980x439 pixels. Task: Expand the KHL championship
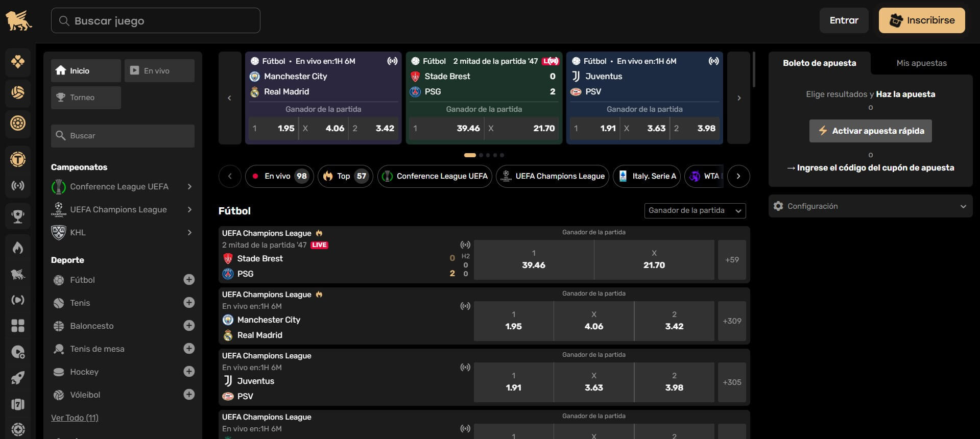tap(189, 233)
